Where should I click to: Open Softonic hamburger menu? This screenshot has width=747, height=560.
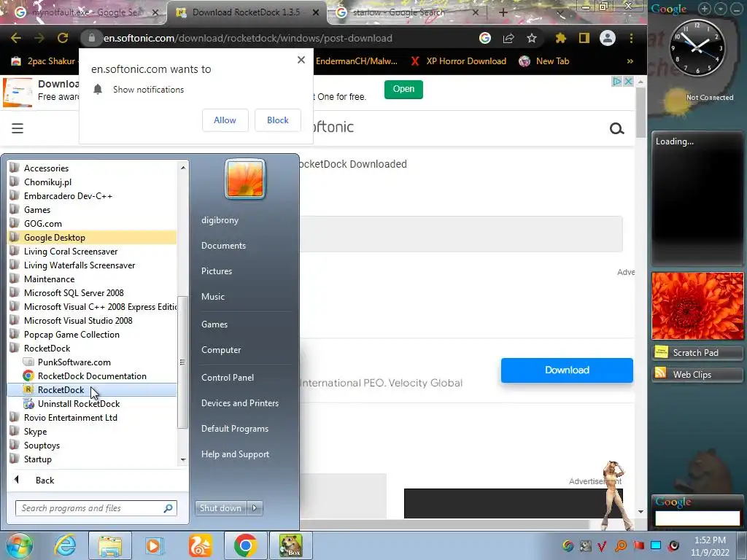pyautogui.click(x=18, y=128)
